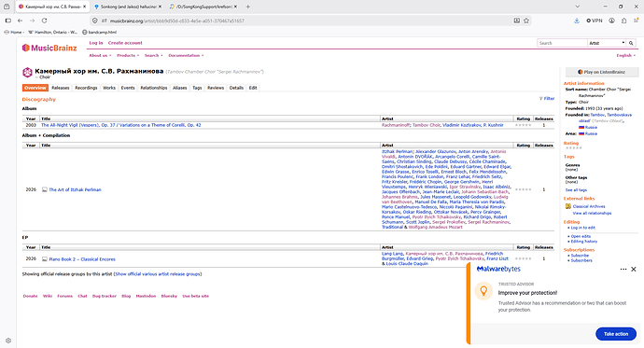This screenshot has width=644, height=348.
Task: Open the MusicBrainz home logo
Action: [49, 48]
